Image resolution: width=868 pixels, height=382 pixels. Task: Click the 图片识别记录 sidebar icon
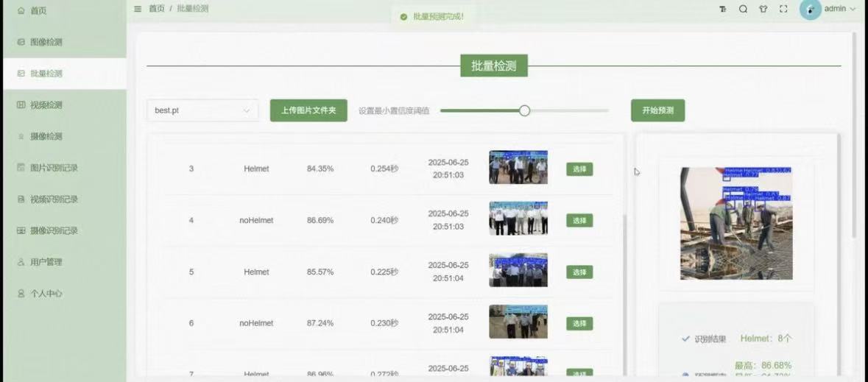click(x=21, y=167)
